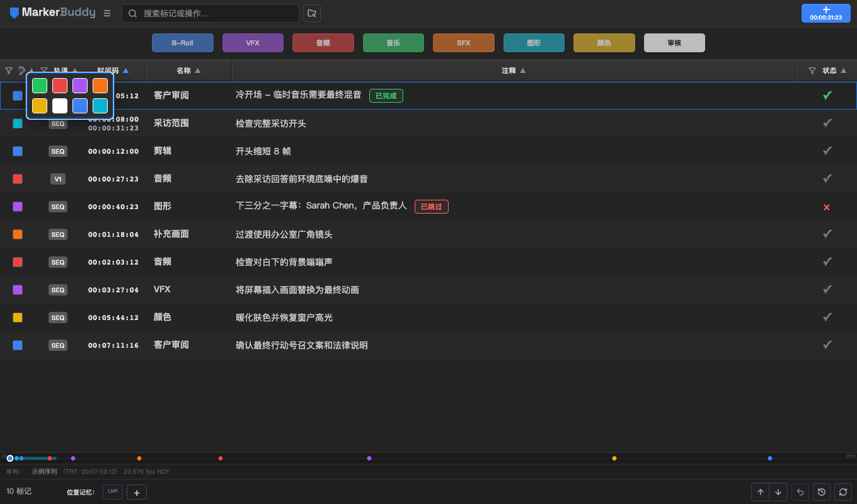Add marker at 00:00:31:23 with plus button

(825, 13)
